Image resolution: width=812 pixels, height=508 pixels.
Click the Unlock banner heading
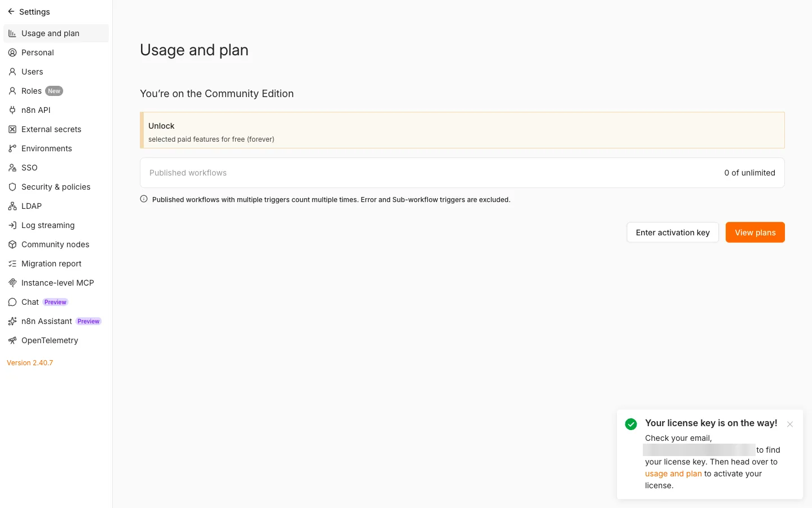point(161,126)
